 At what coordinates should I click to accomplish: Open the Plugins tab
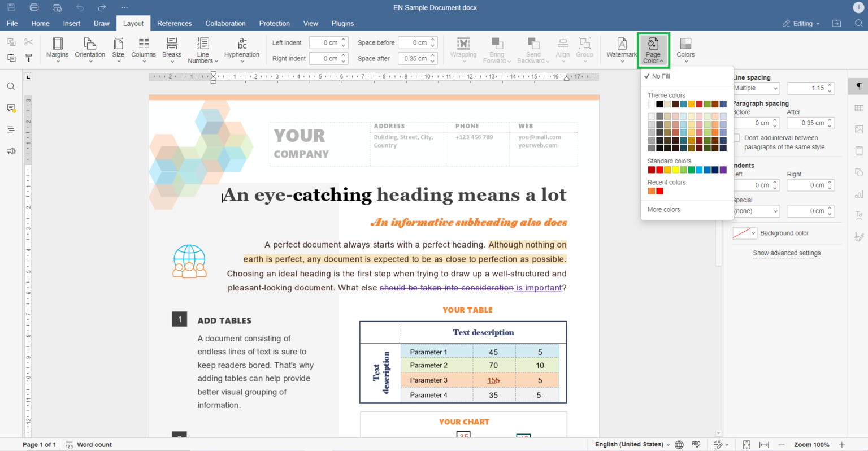pyautogui.click(x=342, y=23)
